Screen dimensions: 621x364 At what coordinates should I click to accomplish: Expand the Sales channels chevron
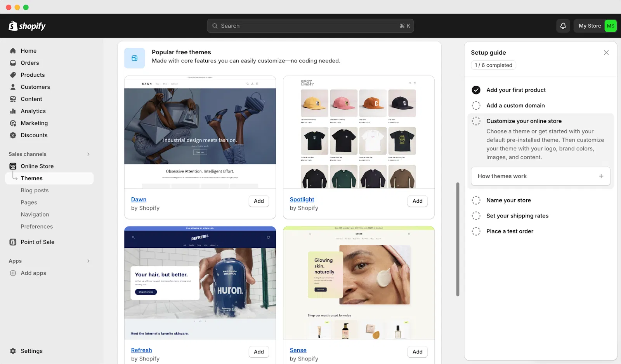tap(88, 154)
